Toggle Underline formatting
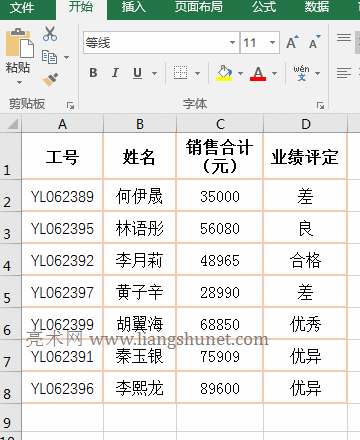The width and height of the screenshot is (360, 440). 137,73
